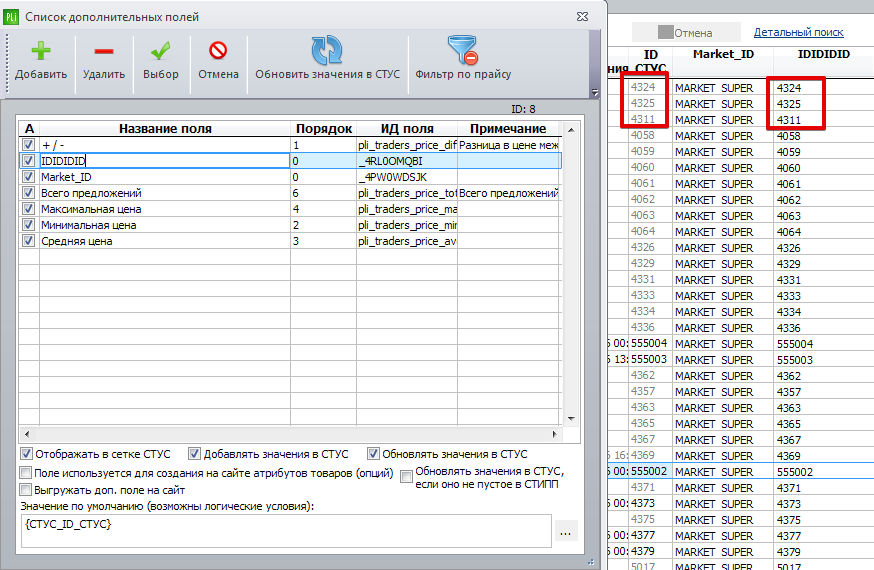Click the editable IDIDIDID name cell
The image size is (874, 570).
[165, 161]
